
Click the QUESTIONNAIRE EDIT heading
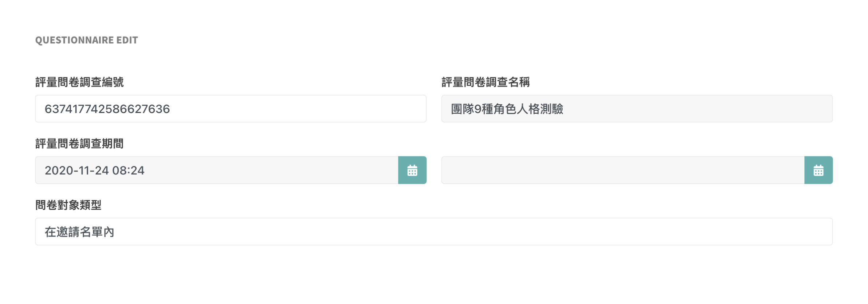86,40
